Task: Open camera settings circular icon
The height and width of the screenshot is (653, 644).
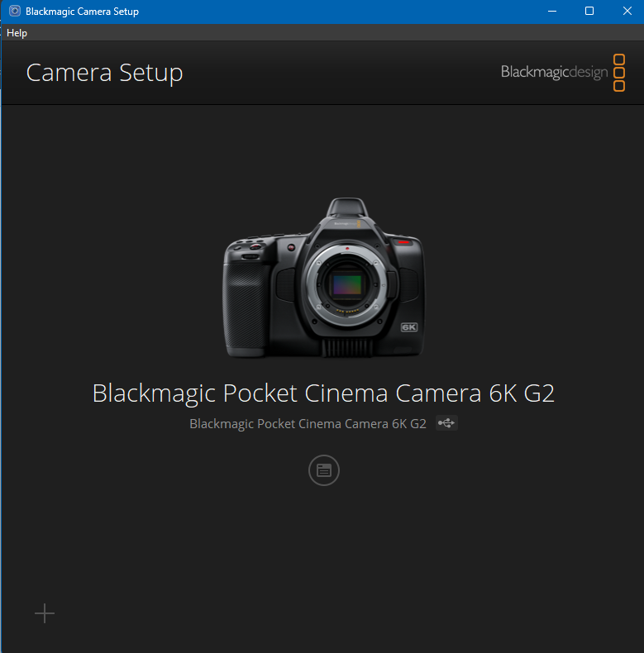Action: pos(324,470)
